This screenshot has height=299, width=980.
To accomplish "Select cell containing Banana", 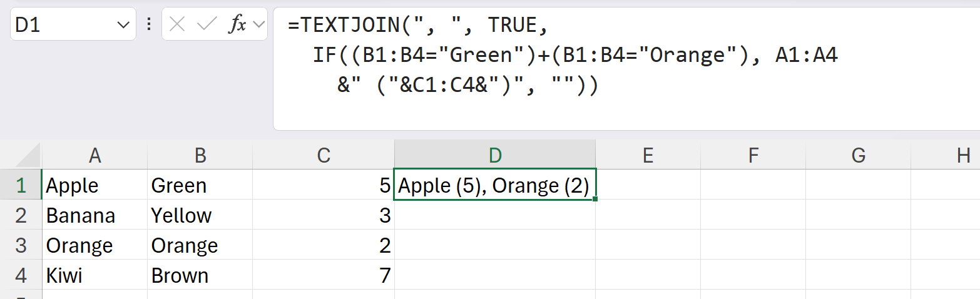I will coord(94,216).
